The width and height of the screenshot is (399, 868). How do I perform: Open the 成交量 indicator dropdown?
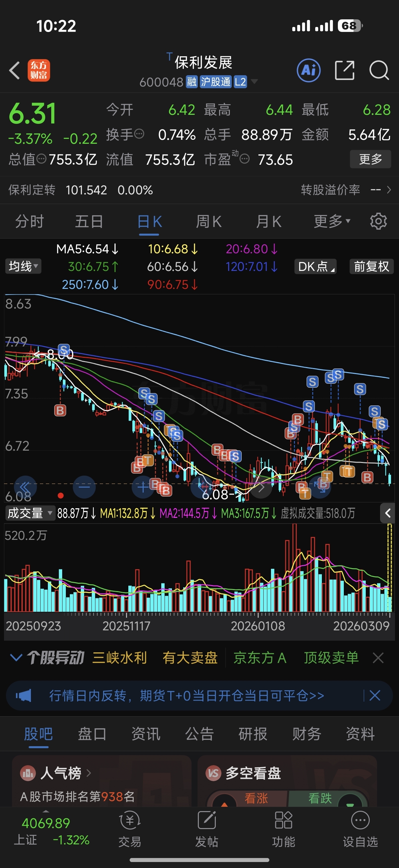point(30,513)
